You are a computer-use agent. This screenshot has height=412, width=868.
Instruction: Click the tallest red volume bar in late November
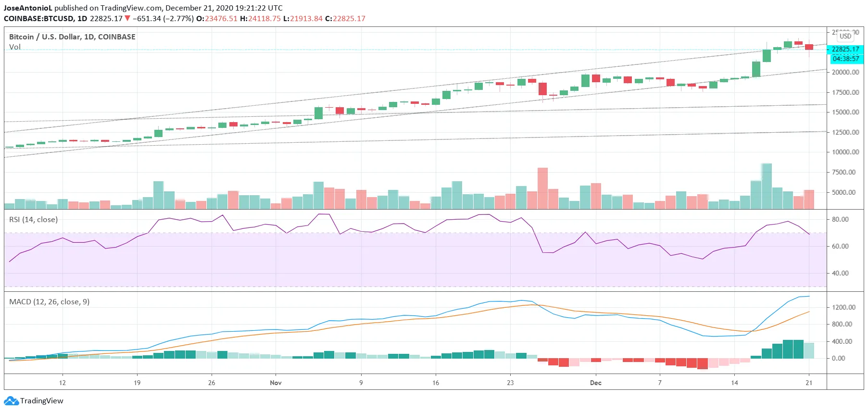click(x=542, y=188)
